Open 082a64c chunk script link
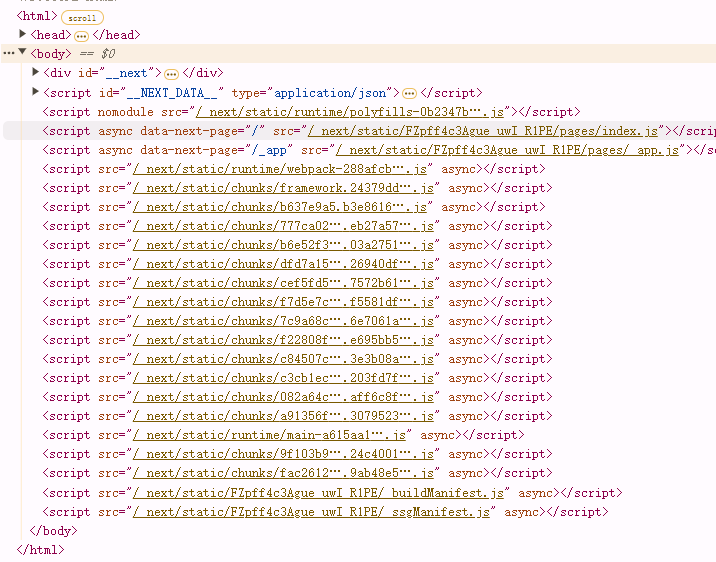The image size is (716, 562). point(283,397)
